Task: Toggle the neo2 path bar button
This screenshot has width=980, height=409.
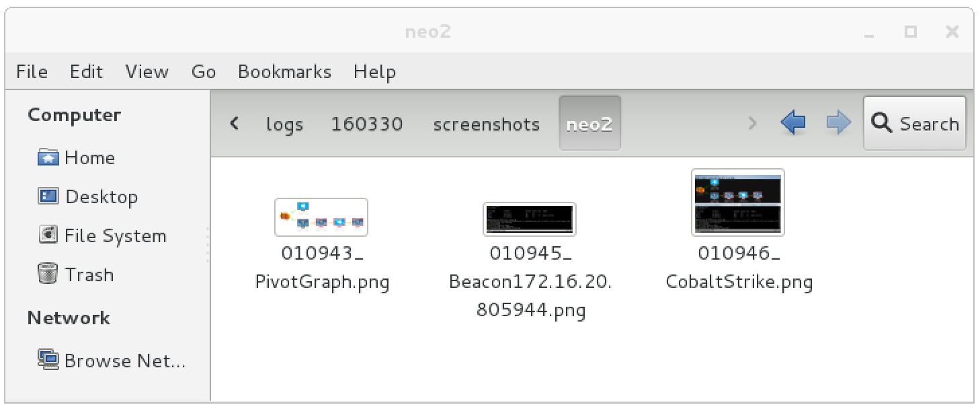Action: pos(589,124)
